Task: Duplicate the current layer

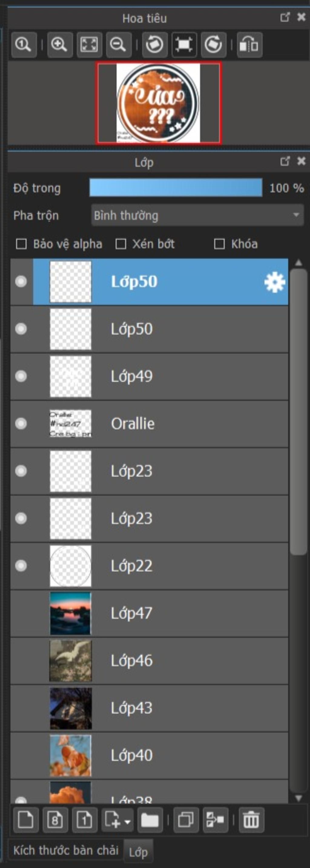Action: click(x=186, y=820)
